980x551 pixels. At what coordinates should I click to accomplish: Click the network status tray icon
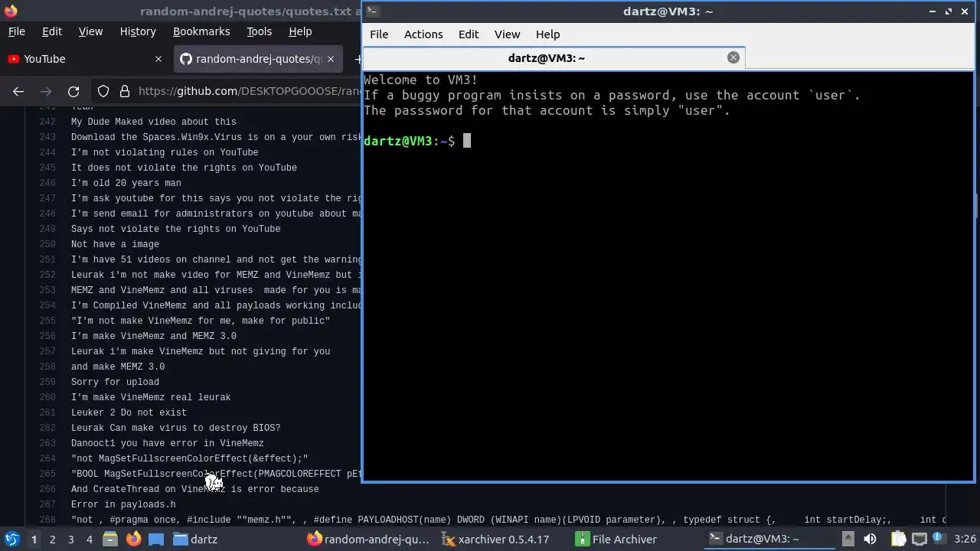pyautogui.click(x=920, y=539)
